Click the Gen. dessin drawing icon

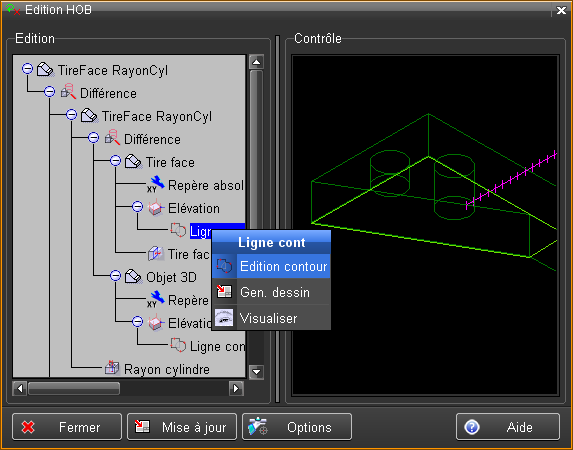click(224, 292)
